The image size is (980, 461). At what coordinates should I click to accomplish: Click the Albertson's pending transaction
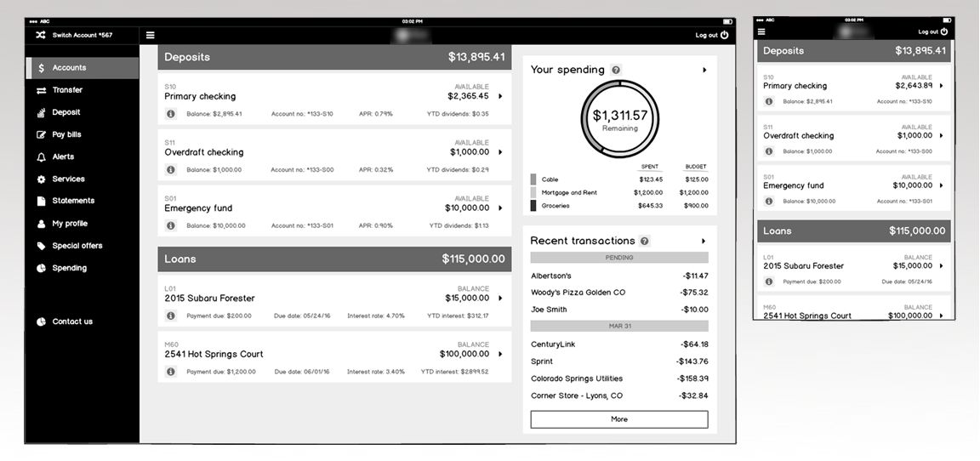[x=619, y=276]
